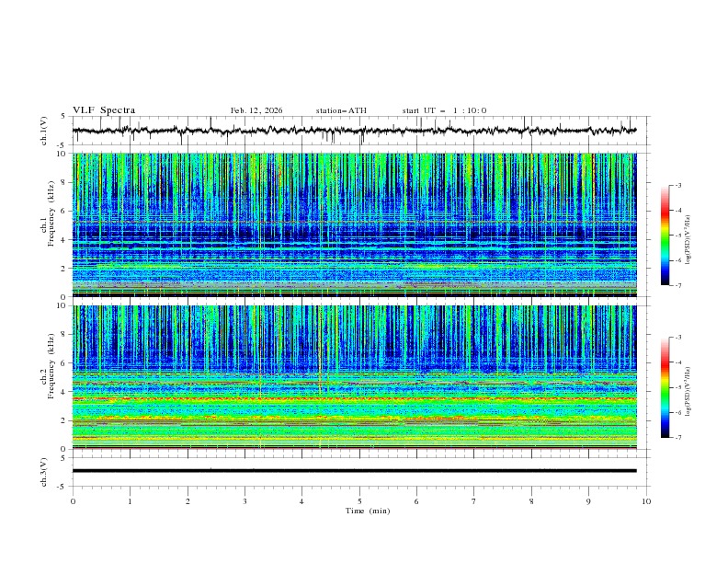Click the 5 minute tick label on the time axis
This screenshot has height=563, width=728.
tap(359, 500)
